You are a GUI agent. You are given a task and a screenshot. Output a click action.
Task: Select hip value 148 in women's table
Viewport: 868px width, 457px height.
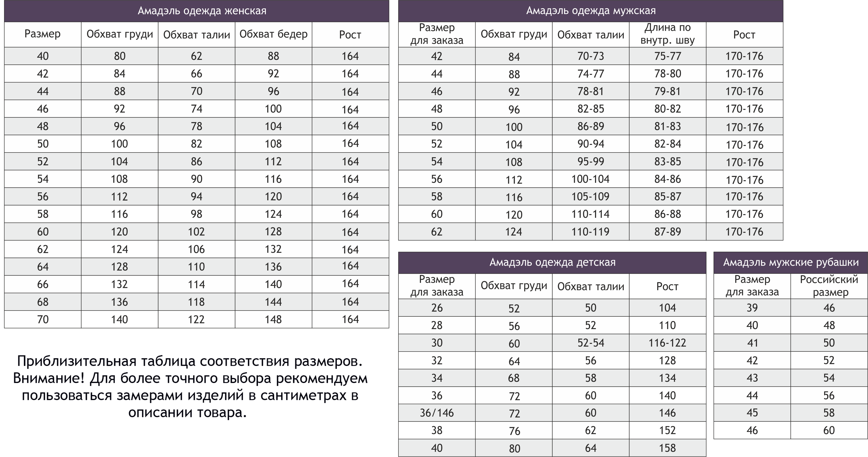point(273,319)
